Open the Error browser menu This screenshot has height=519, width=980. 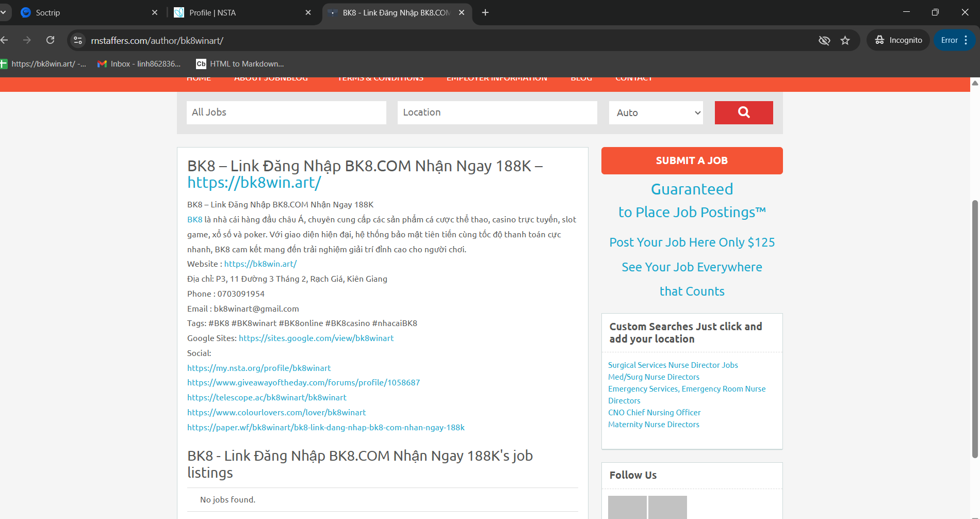tap(954, 40)
